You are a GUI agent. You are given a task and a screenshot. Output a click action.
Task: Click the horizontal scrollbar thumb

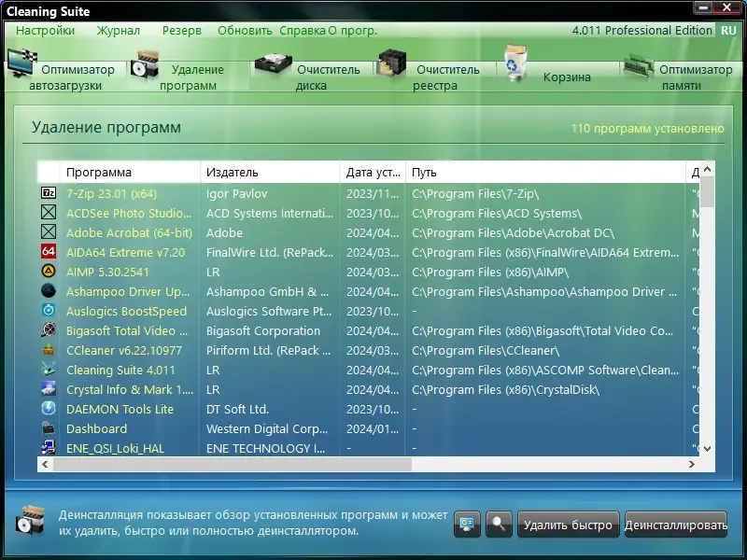click(x=233, y=464)
